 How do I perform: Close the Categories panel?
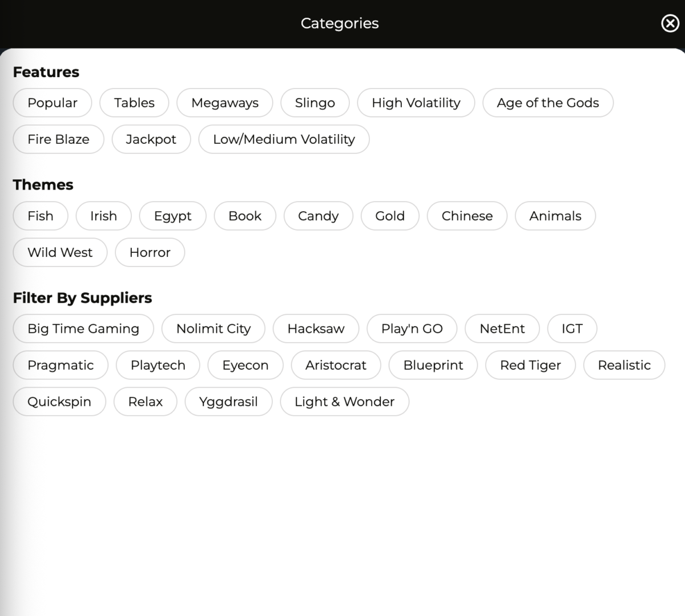point(670,23)
